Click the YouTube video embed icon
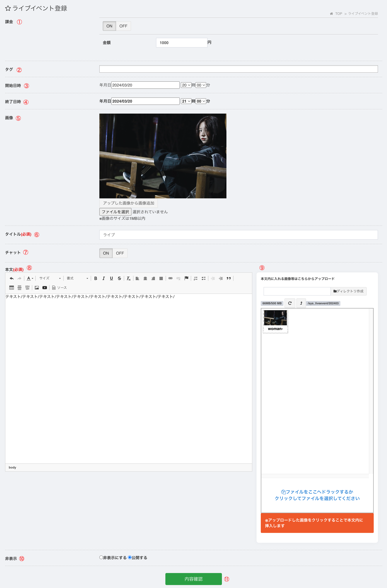This screenshot has width=387, height=588. (x=45, y=288)
